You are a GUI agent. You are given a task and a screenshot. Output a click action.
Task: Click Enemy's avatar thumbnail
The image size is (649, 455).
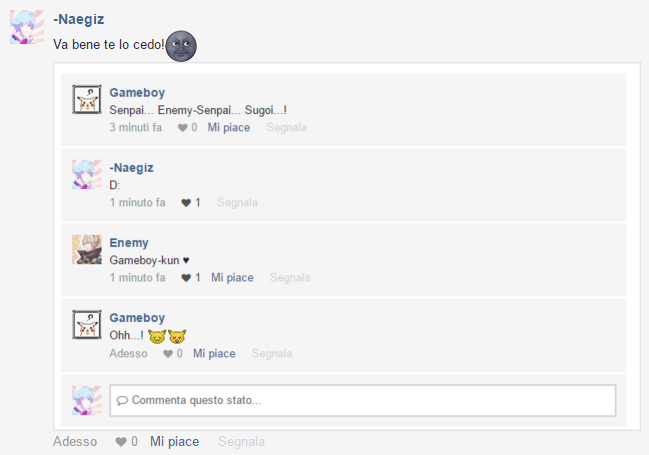[87, 250]
